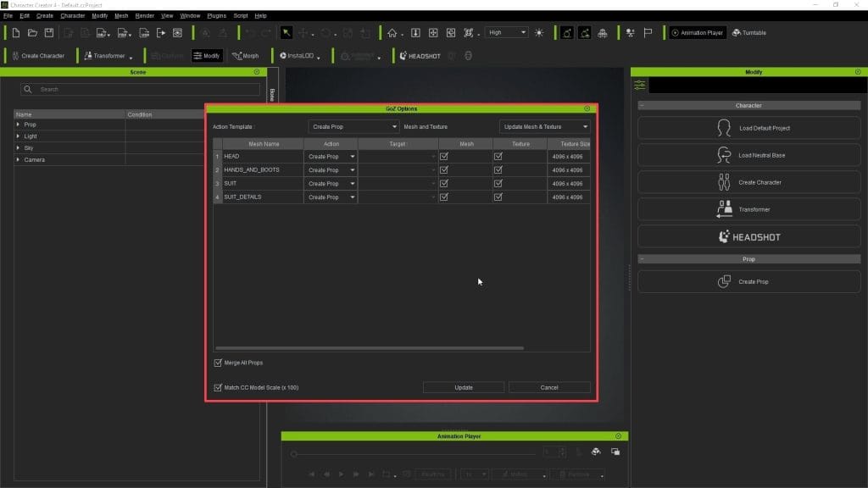Open the Turntable tool

pyautogui.click(x=748, y=33)
